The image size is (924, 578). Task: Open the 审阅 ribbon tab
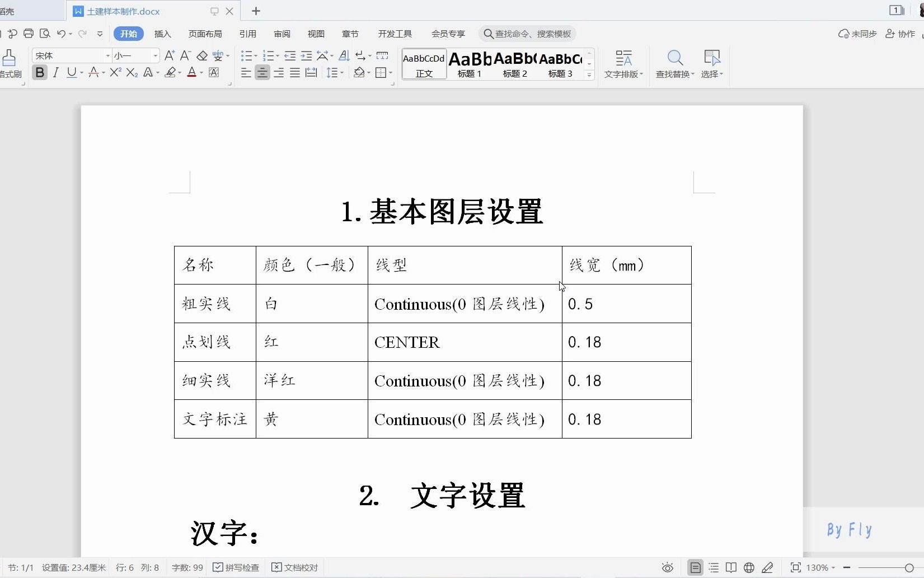(282, 34)
